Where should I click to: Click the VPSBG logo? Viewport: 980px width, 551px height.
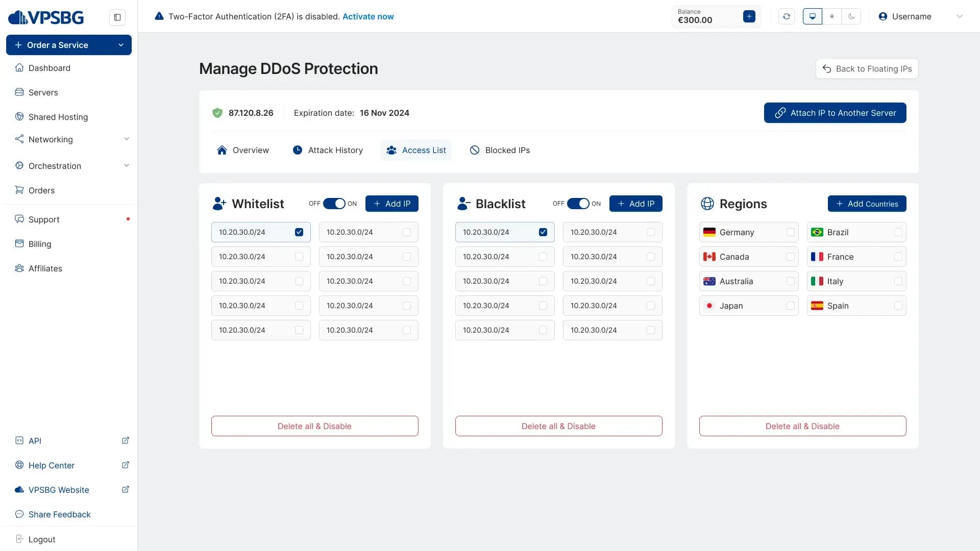(46, 17)
